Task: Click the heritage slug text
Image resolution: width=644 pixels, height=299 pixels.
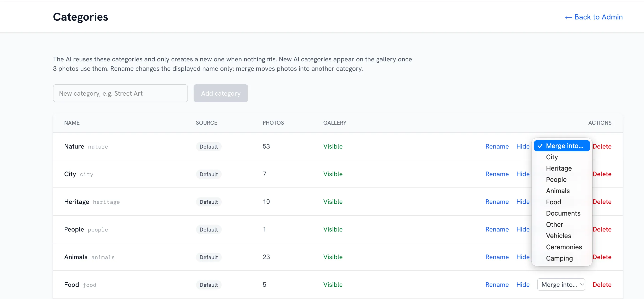Action: [x=106, y=202]
